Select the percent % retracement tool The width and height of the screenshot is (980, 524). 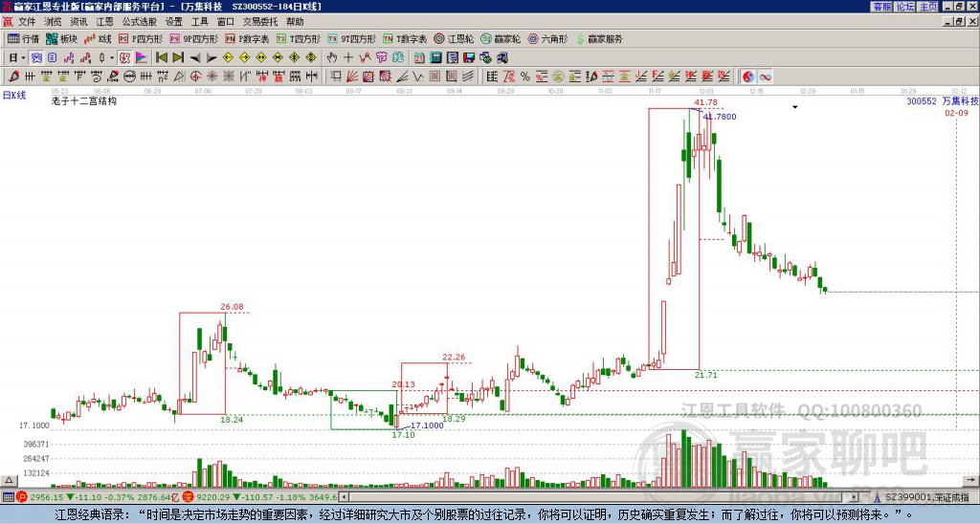525,76
